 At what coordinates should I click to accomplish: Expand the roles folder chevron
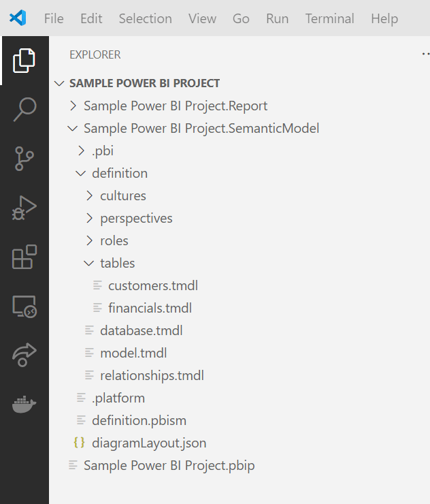pyautogui.click(x=90, y=240)
